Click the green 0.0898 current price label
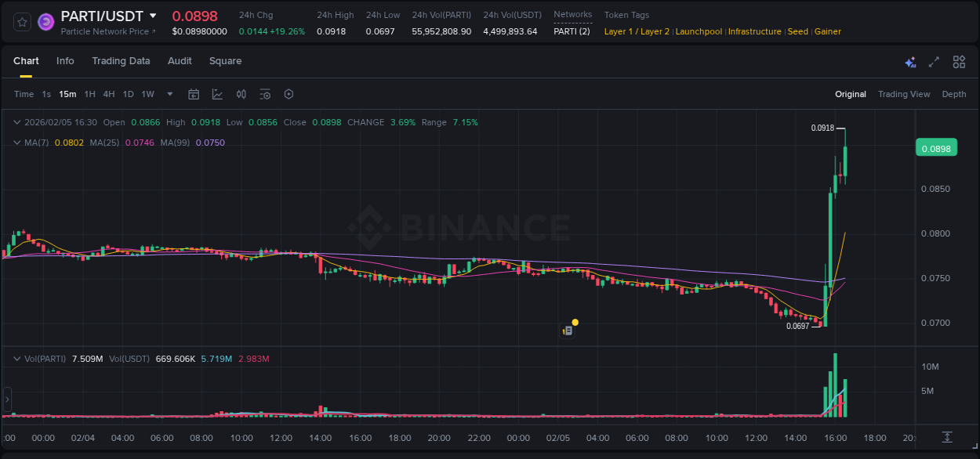Screen dimensions: 980x459 pyautogui.click(x=936, y=147)
